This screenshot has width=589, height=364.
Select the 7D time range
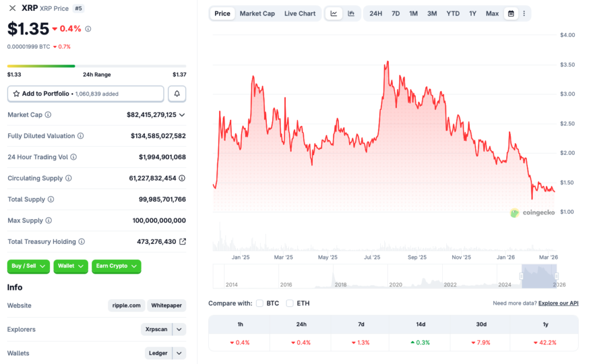[395, 13]
